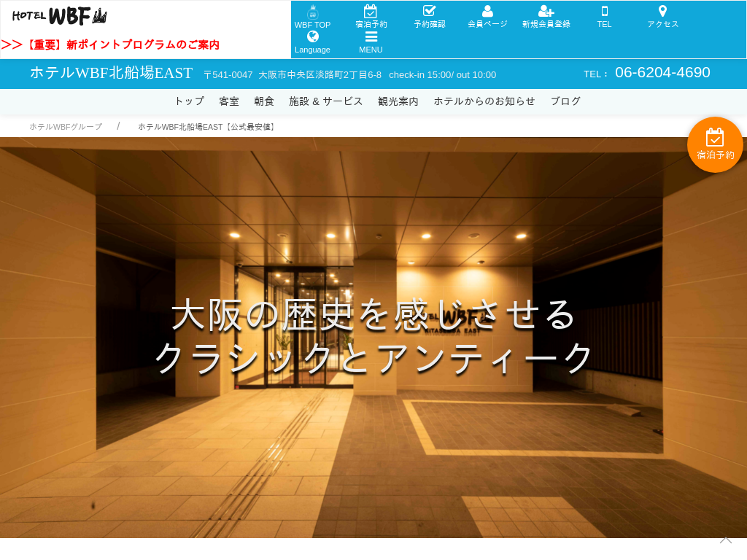Click the Hotel WBF logo

60,16
